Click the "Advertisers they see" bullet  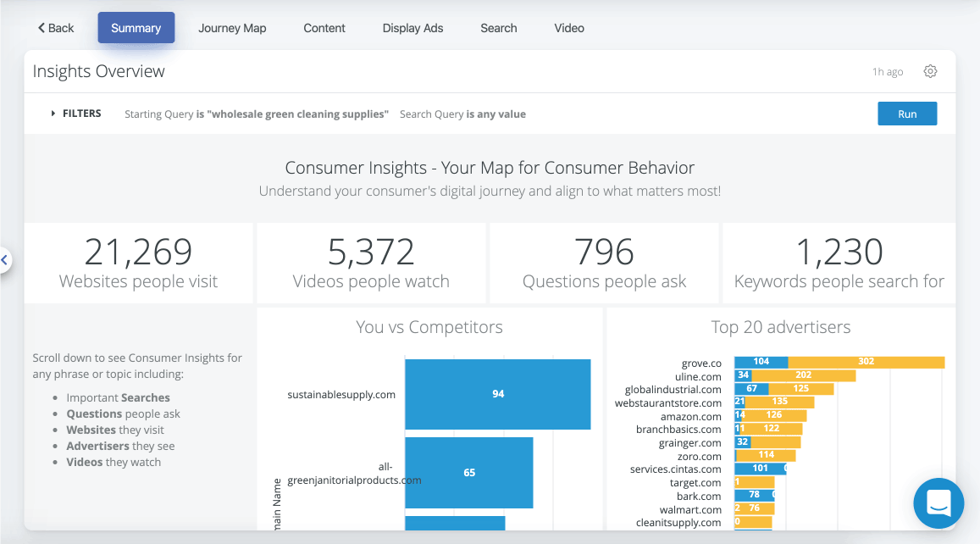pos(120,446)
